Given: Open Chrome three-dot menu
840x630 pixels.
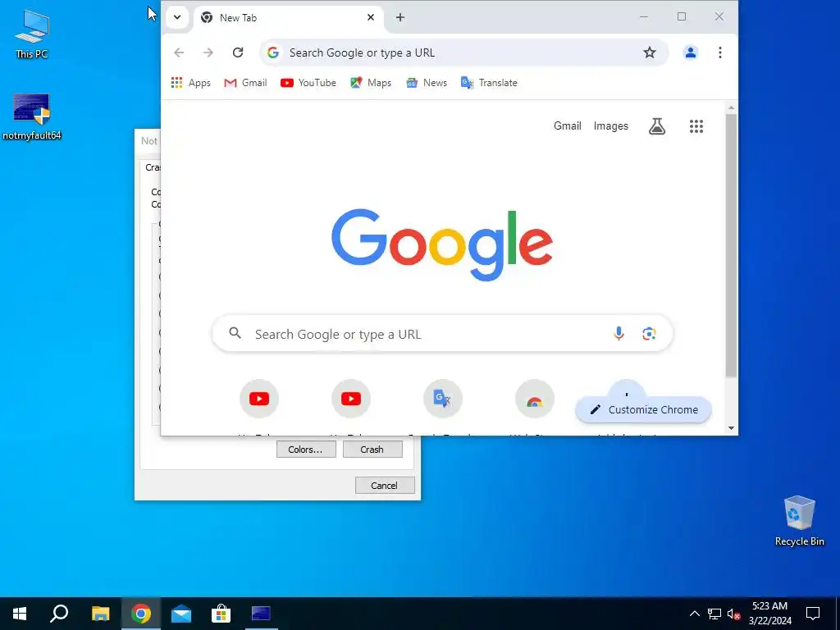Looking at the screenshot, I should 720,52.
